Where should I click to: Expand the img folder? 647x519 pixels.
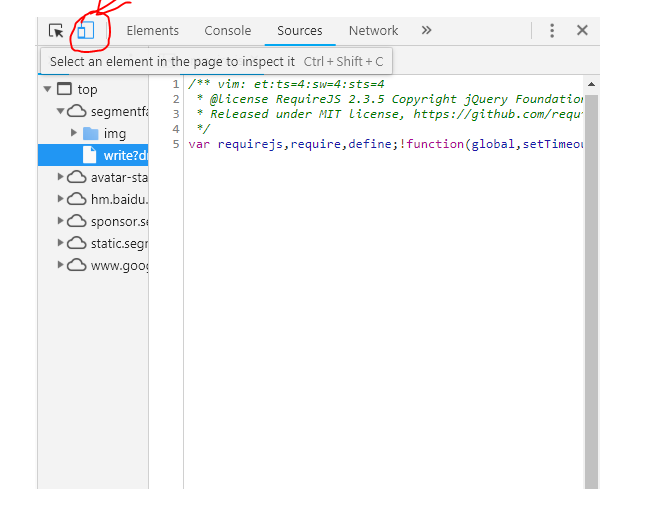74,132
